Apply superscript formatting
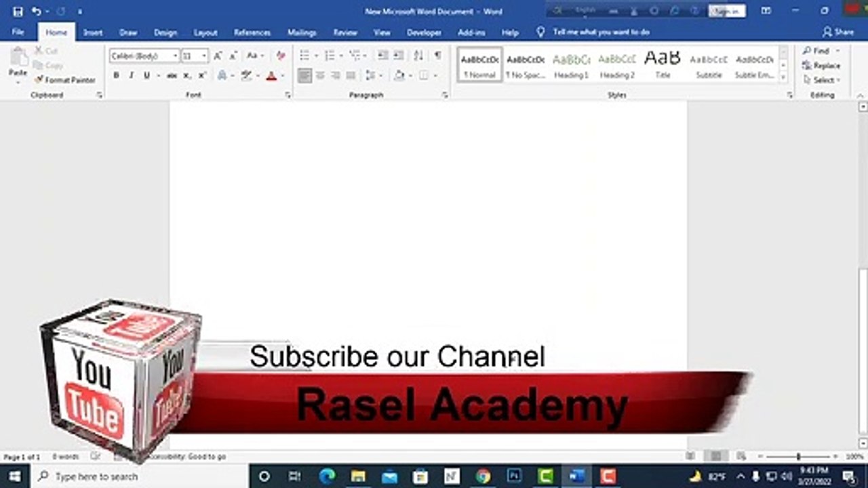Screen dimensions: 868x488 point(202,76)
